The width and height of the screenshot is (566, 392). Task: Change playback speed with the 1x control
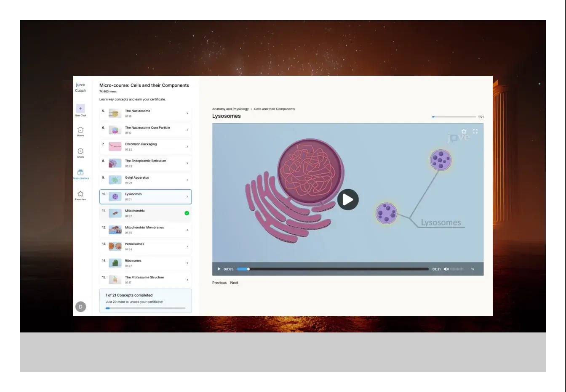[x=472, y=269]
